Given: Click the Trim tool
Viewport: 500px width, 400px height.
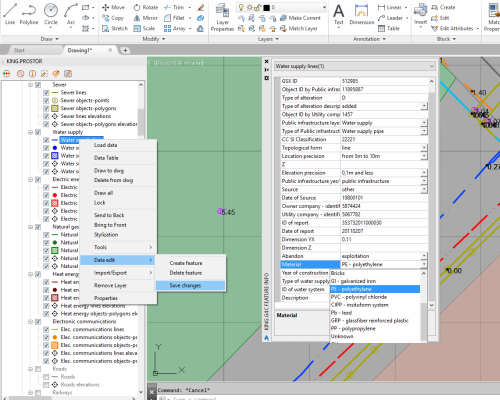Looking at the screenshot, I should point(174,7).
